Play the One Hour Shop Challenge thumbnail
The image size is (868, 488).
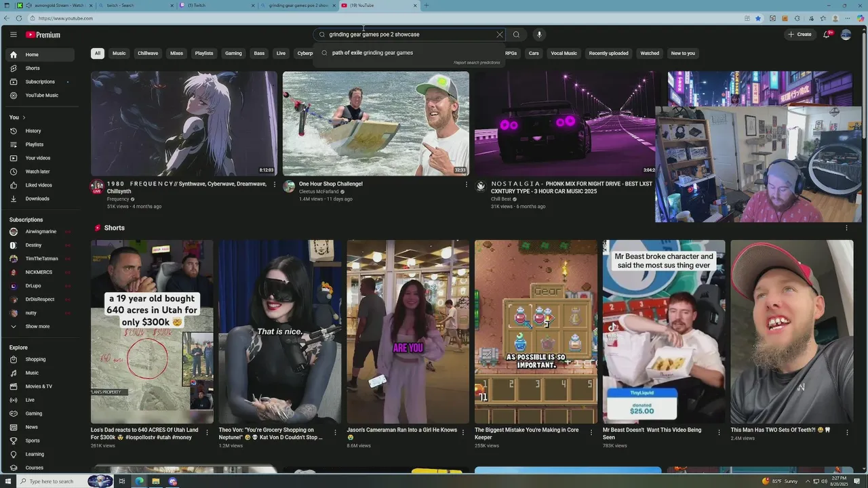[x=376, y=124]
